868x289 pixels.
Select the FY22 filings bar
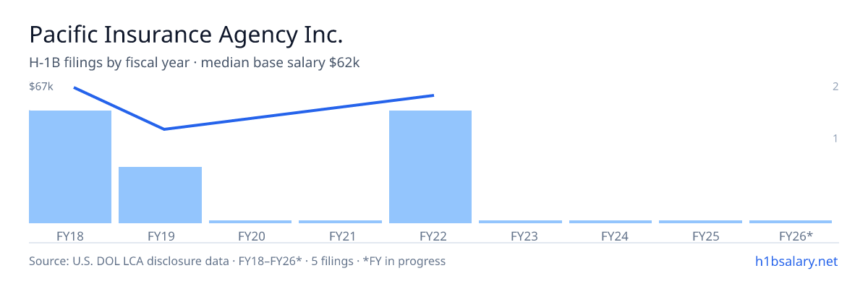[430, 167]
